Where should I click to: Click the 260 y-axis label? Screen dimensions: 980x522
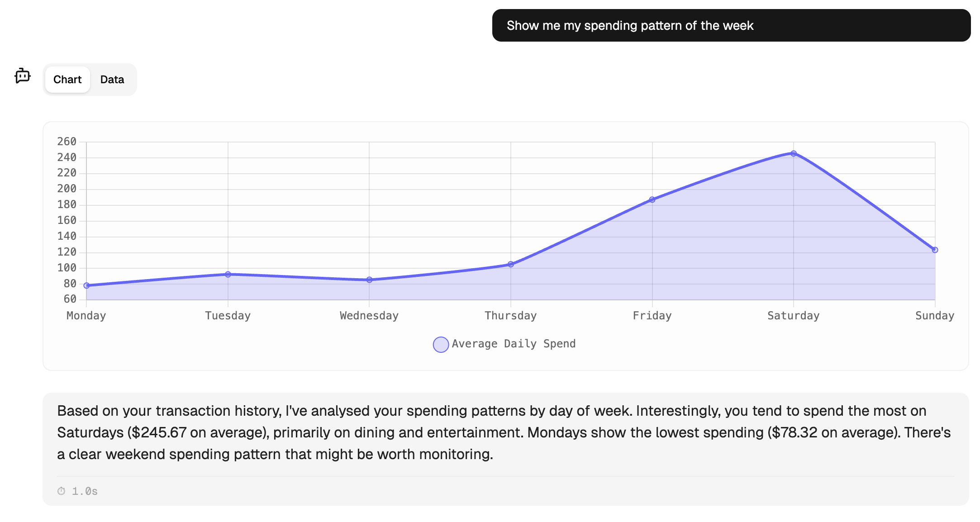click(67, 142)
